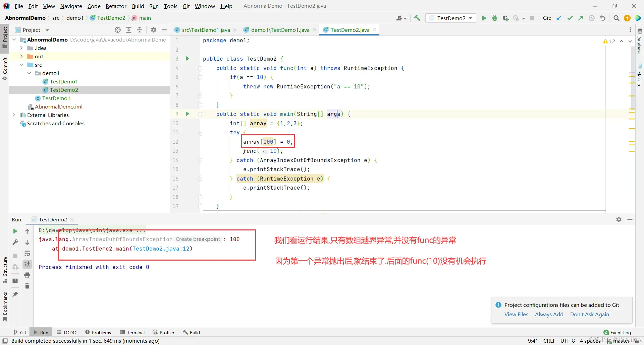Image resolution: width=644 pixels, height=345 pixels.
Task: Click the run gutter arrow beside class line 3
Action: click(x=187, y=59)
